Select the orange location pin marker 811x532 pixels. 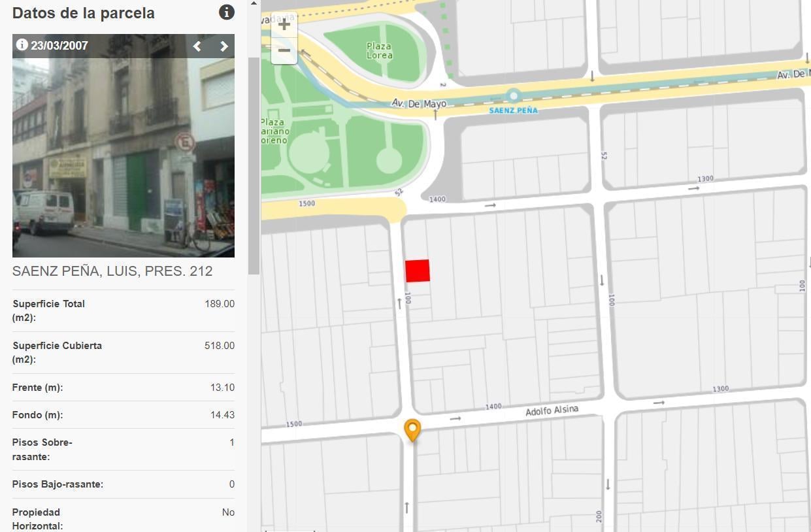click(412, 431)
